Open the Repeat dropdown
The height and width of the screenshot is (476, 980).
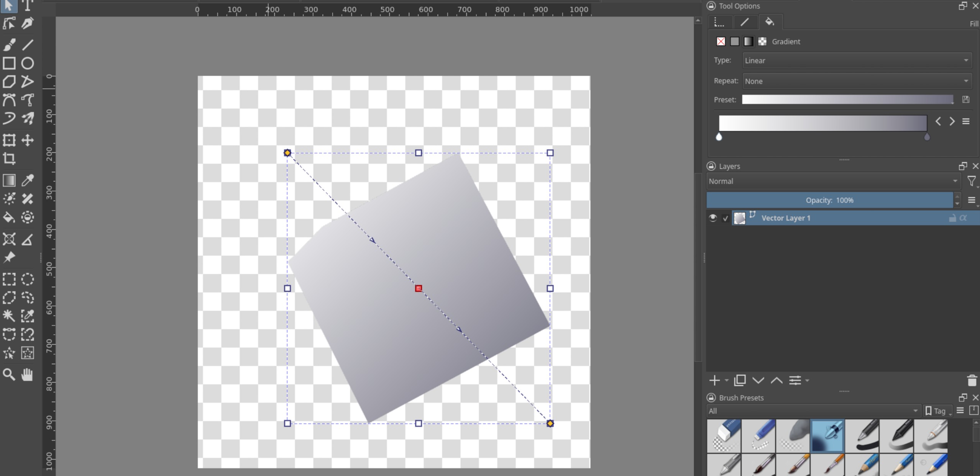pos(857,81)
